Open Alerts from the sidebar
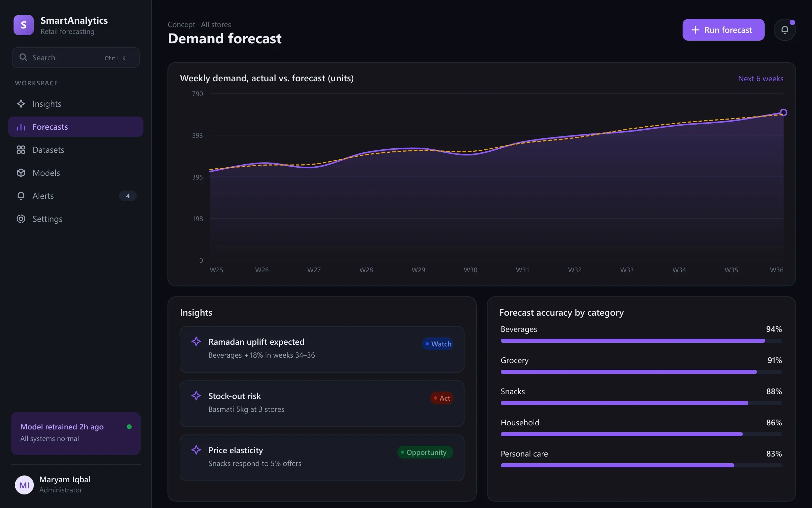Image resolution: width=812 pixels, height=508 pixels. [x=76, y=196]
